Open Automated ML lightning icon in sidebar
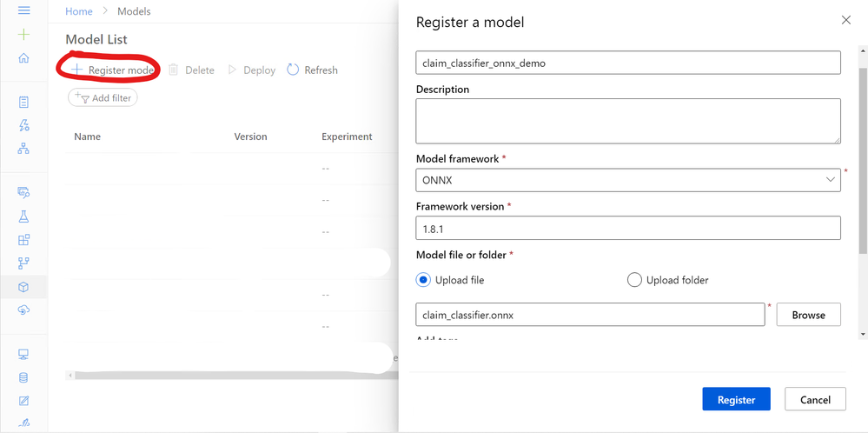This screenshot has height=433, width=868. pos(23,125)
